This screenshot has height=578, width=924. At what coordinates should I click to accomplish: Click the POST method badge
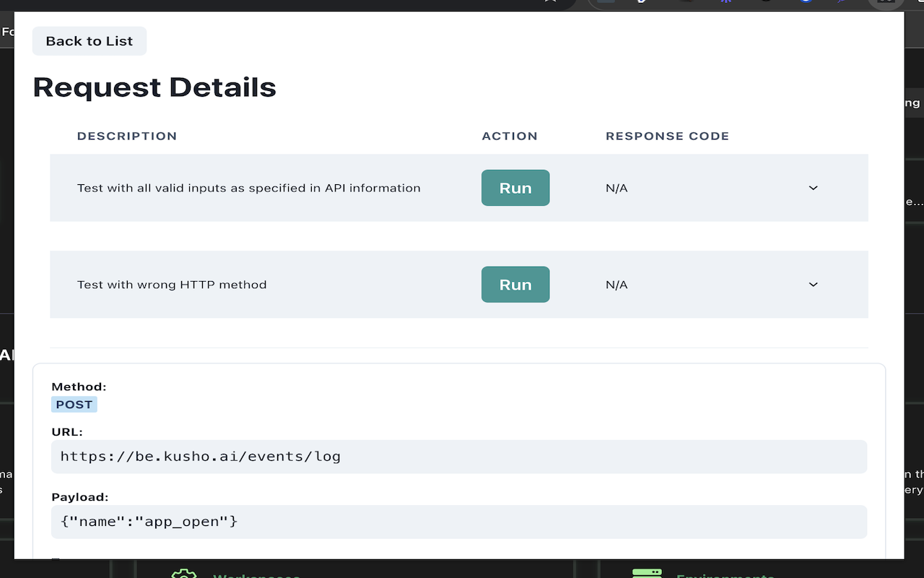pos(74,404)
